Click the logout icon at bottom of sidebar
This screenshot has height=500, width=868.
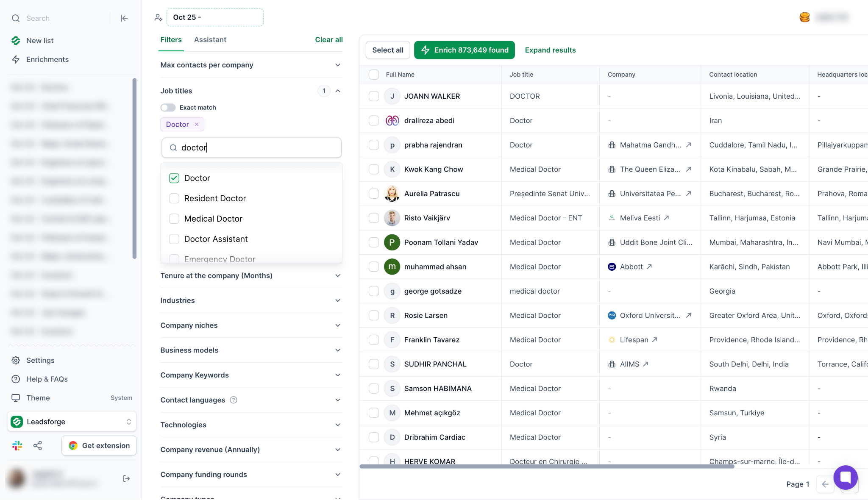[126, 478]
